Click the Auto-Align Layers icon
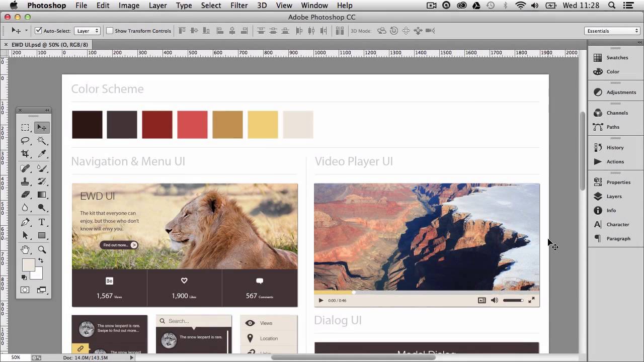The height and width of the screenshot is (362, 644). (341, 31)
